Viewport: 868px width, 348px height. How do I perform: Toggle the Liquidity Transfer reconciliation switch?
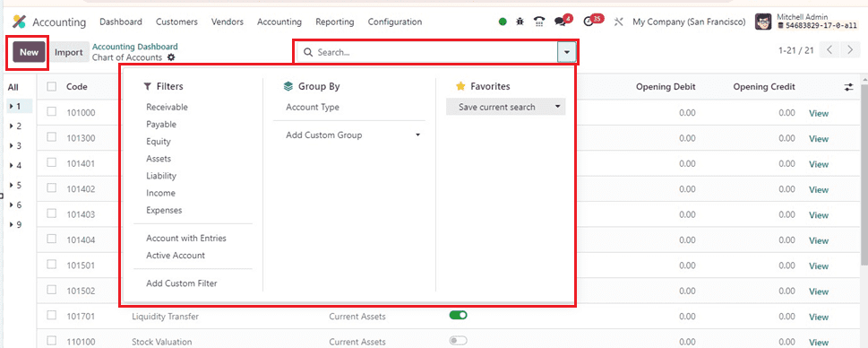[459, 316]
